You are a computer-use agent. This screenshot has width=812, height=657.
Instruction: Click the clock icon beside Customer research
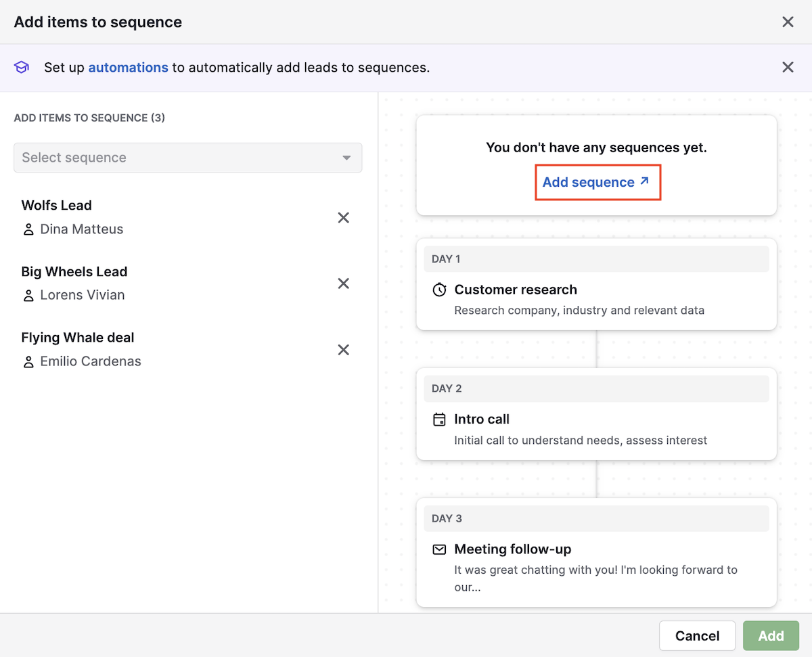[x=439, y=290]
